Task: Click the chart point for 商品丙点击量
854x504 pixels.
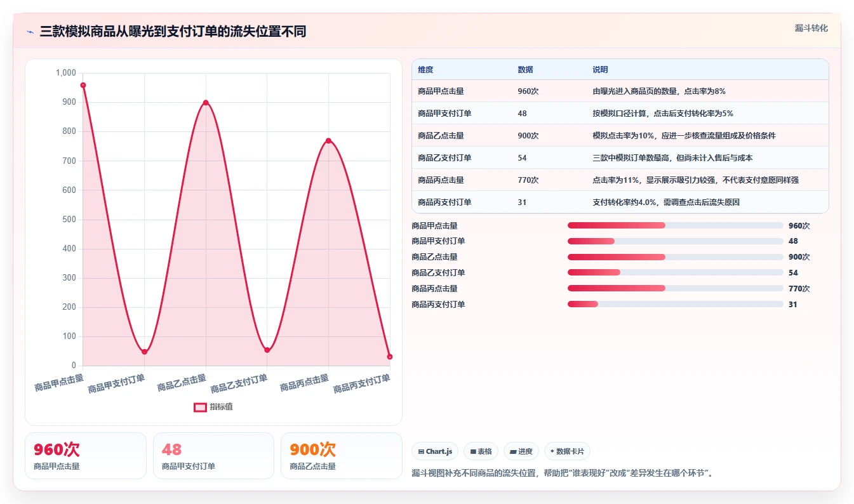Action: tap(328, 141)
